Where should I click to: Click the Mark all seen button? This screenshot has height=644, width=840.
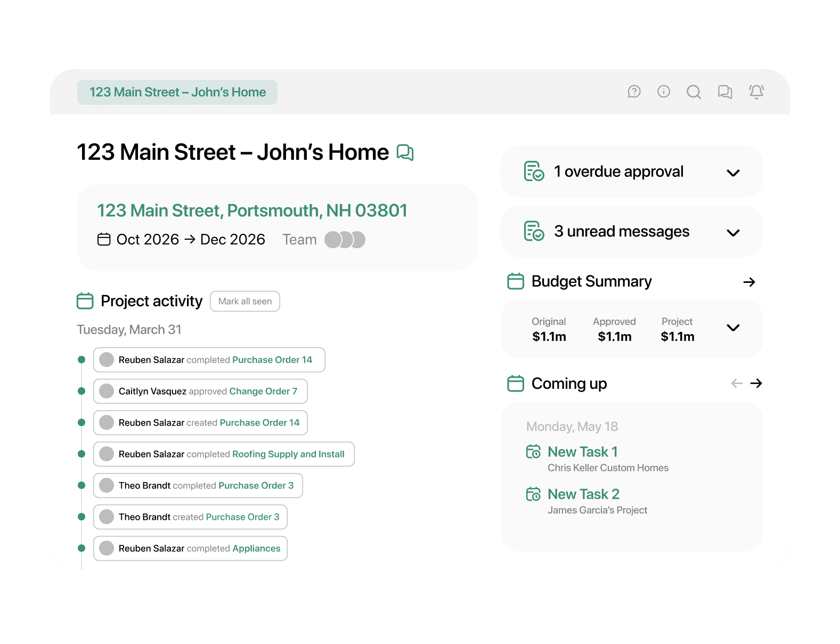245,301
